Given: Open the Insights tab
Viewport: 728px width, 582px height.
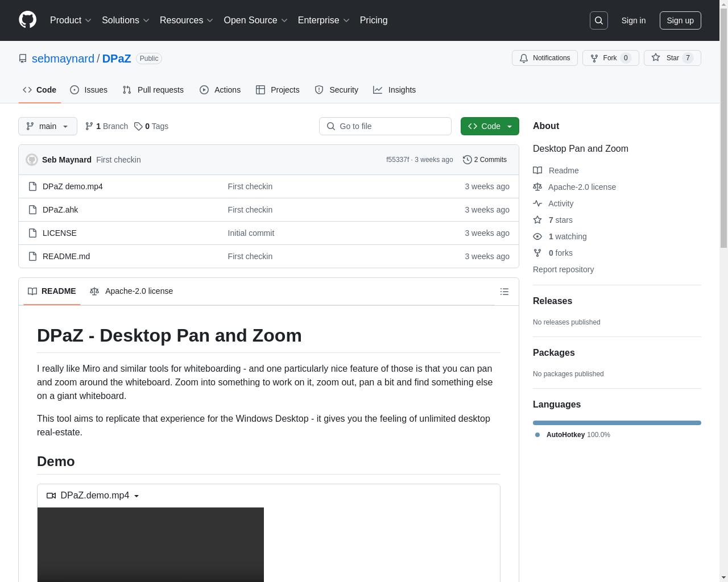Looking at the screenshot, I should coord(395,90).
